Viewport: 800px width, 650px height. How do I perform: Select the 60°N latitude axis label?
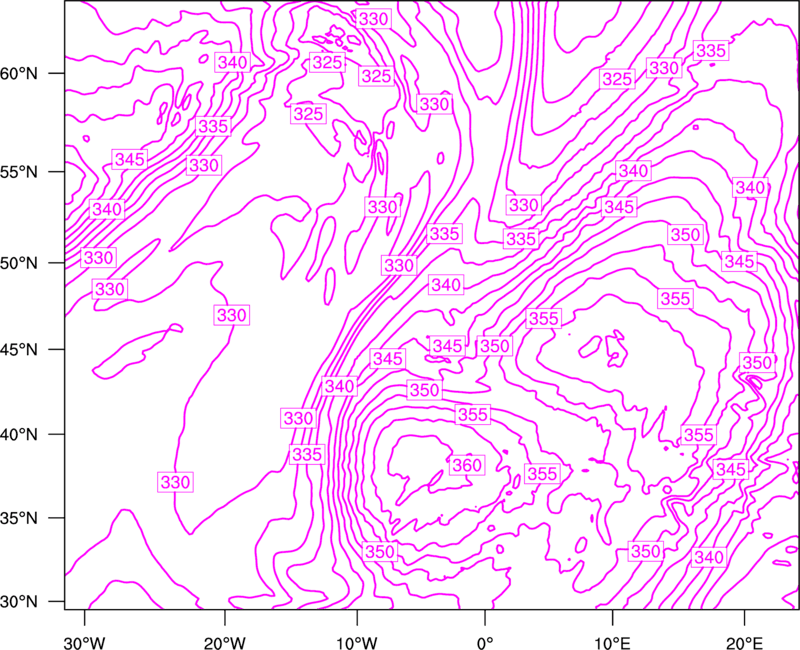pos(19,74)
